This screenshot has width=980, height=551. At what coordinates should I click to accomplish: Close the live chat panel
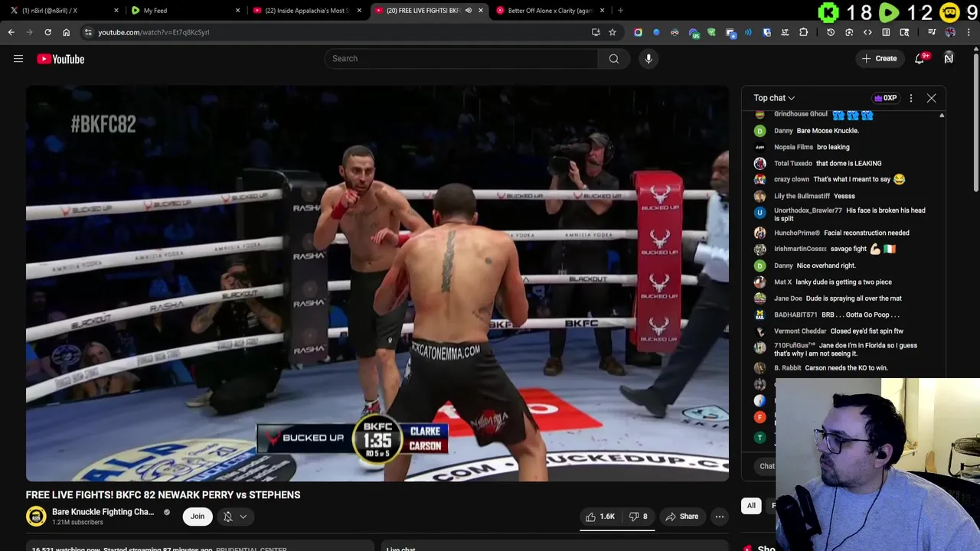[931, 98]
